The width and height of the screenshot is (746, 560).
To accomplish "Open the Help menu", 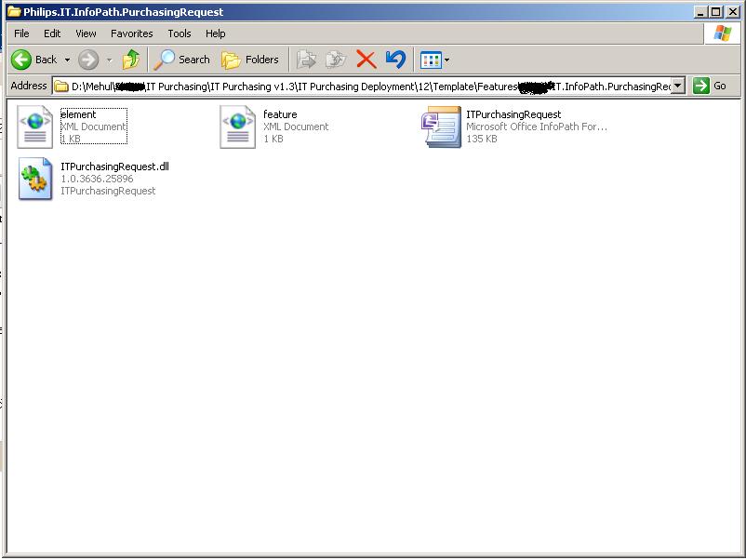I will 216,33.
